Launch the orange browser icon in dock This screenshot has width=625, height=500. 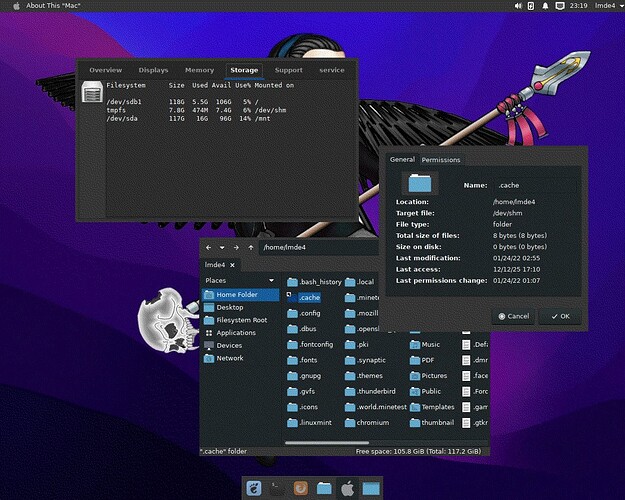(301, 488)
